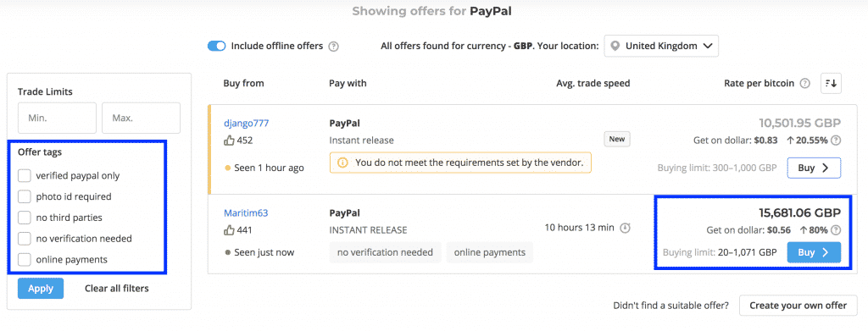This screenshot has height=331, width=868.
Task: Click the location pin icon
Action: 615,47
